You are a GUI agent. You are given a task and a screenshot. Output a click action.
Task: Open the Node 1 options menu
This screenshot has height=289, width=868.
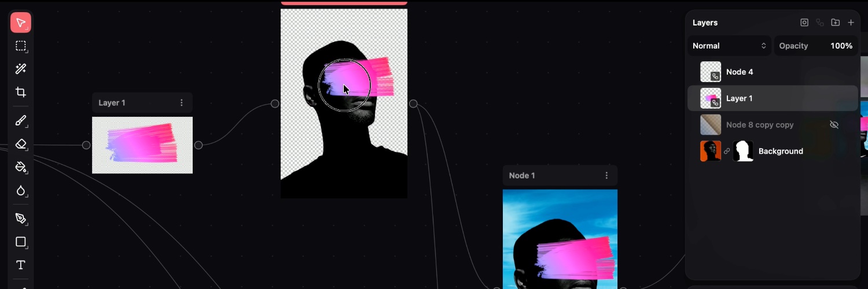(x=606, y=175)
